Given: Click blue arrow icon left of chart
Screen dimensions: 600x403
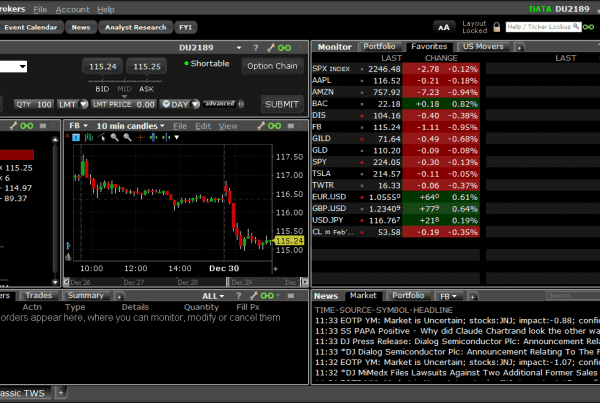Looking at the screenshot, I should [x=68, y=245].
